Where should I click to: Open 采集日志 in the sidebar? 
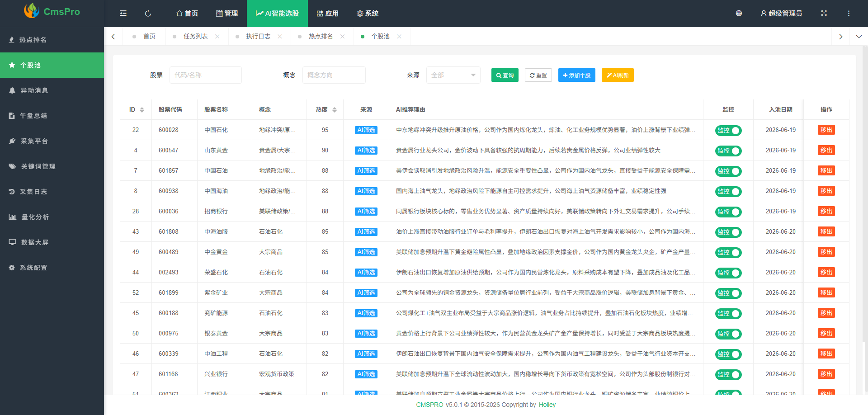point(52,192)
